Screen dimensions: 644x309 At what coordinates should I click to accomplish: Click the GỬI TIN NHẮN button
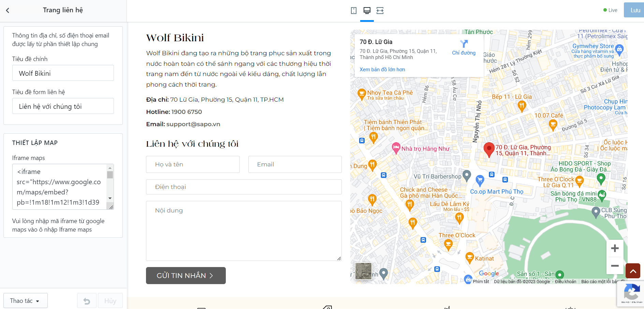186,276
